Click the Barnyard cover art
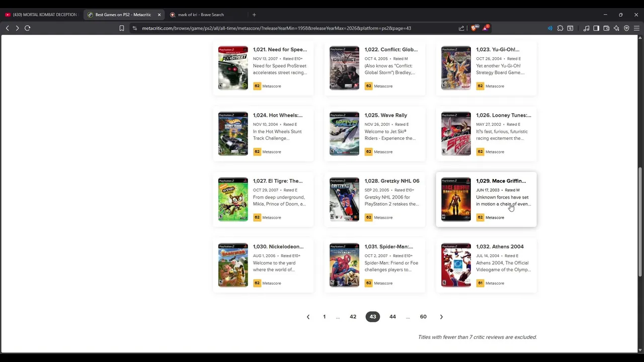Image resolution: width=644 pixels, height=362 pixels. 233,265
